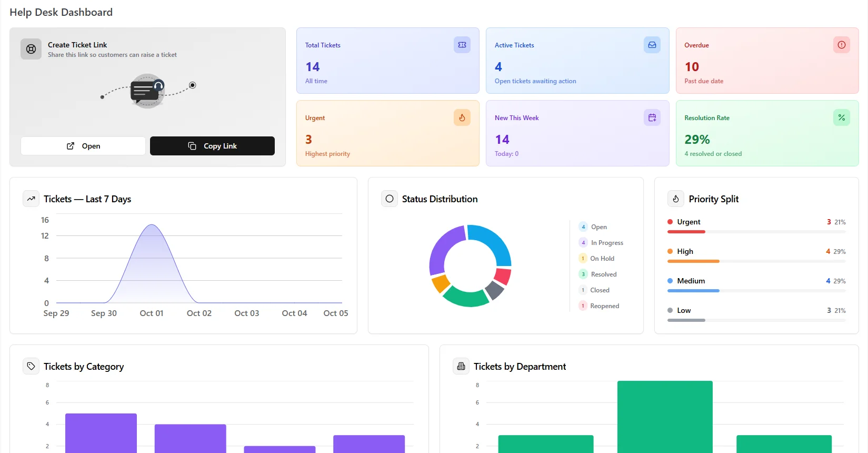Select the Open status legend entry

593,227
